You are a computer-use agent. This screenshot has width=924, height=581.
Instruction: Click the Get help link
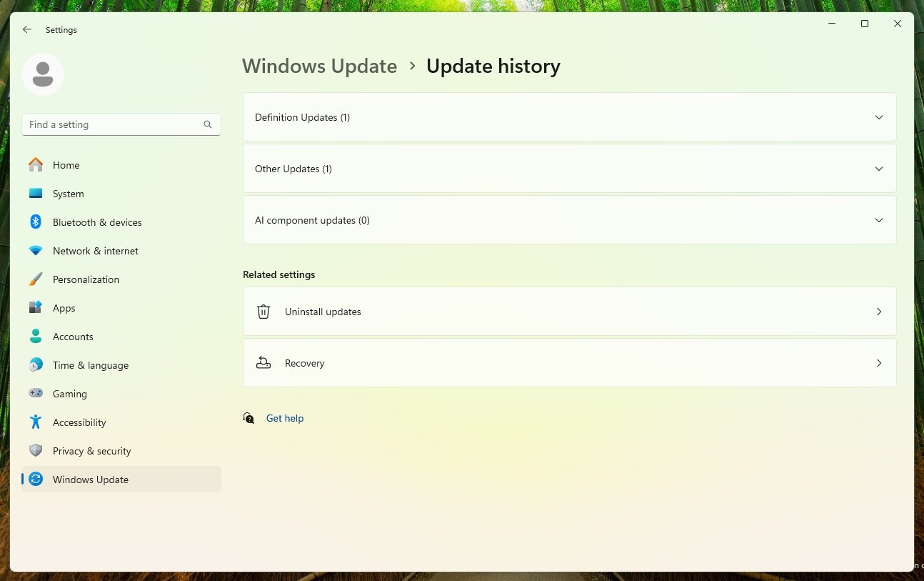[x=285, y=418]
